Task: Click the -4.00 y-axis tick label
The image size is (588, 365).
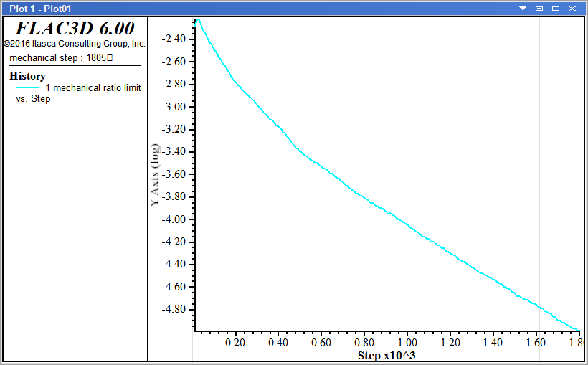Action: 174,219
